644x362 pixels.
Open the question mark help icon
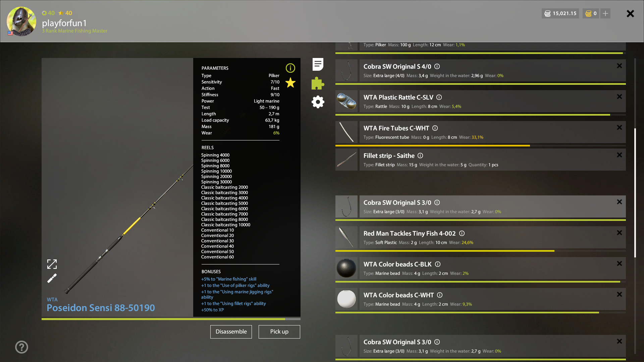[21, 347]
